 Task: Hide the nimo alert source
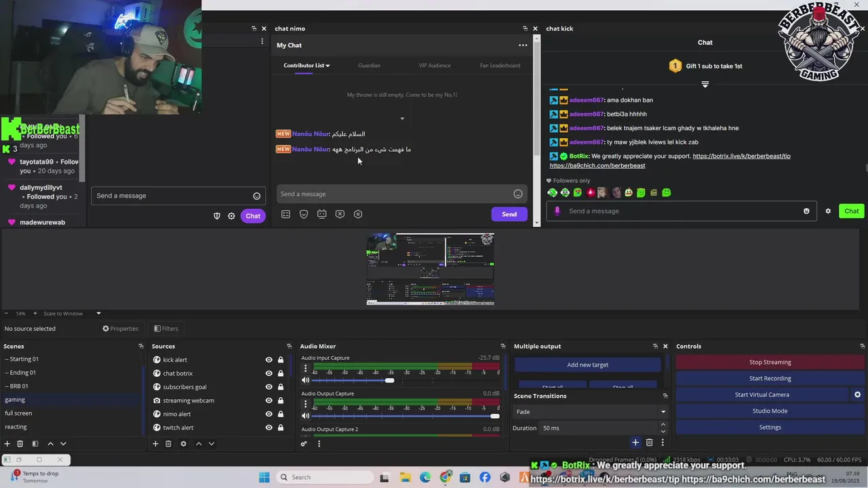pos(269,414)
